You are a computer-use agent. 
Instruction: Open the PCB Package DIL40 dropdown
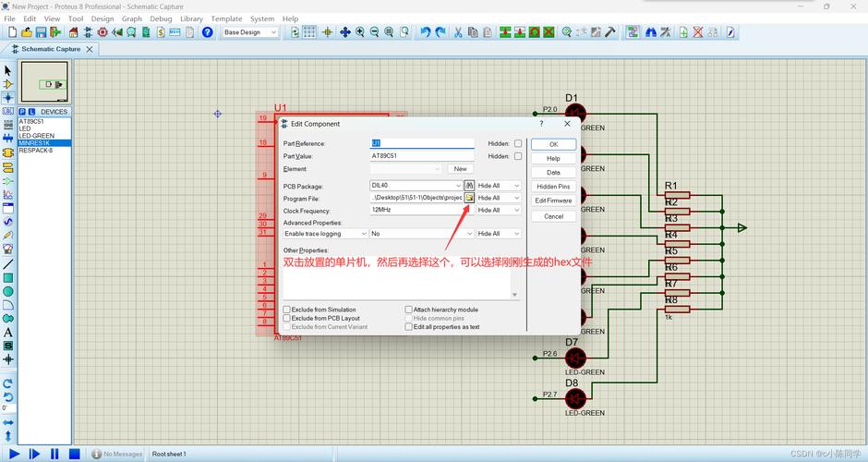[416, 186]
